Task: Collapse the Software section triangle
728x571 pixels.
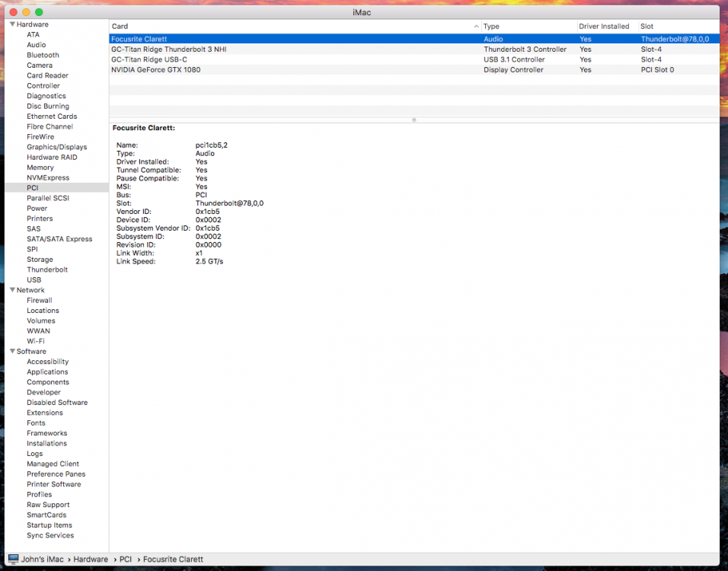Action: [x=12, y=351]
